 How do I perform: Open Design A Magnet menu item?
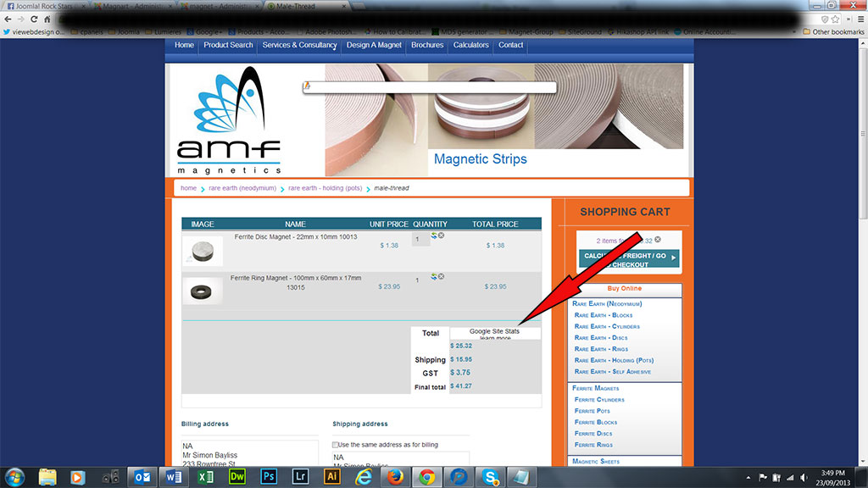(374, 46)
